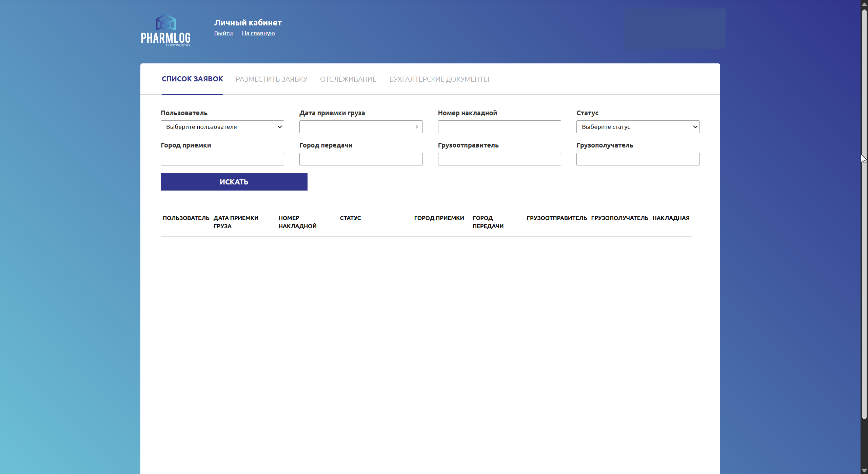
Task: Click the ГОРОД ПЕРЕДАЧИ column header
Action: click(488, 222)
